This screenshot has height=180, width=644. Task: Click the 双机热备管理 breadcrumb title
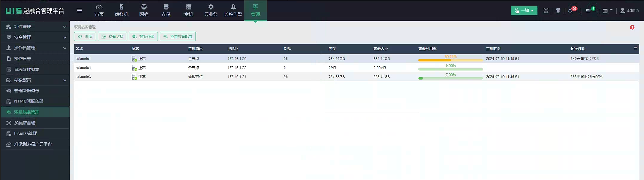tap(85, 27)
